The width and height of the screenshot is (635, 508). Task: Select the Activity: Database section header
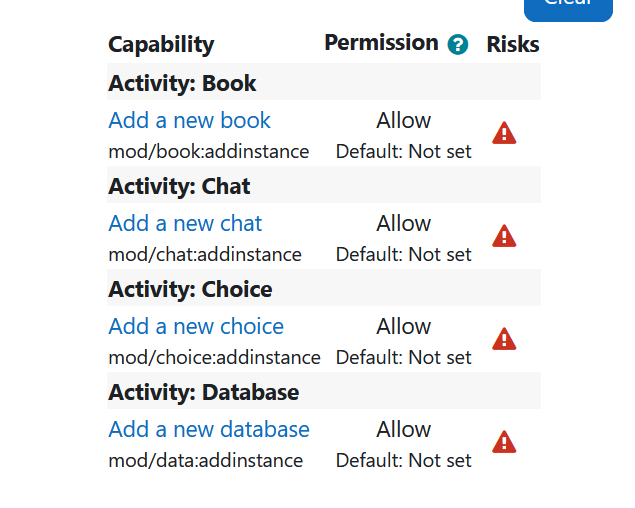tap(324, 391)
